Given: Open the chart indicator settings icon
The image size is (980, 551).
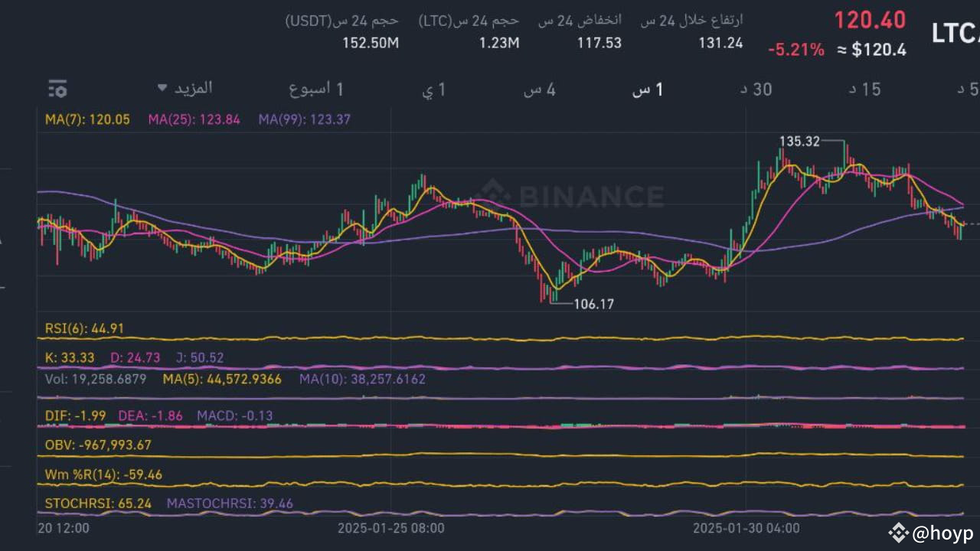Looking at the screenshot, I should (57, 89).
